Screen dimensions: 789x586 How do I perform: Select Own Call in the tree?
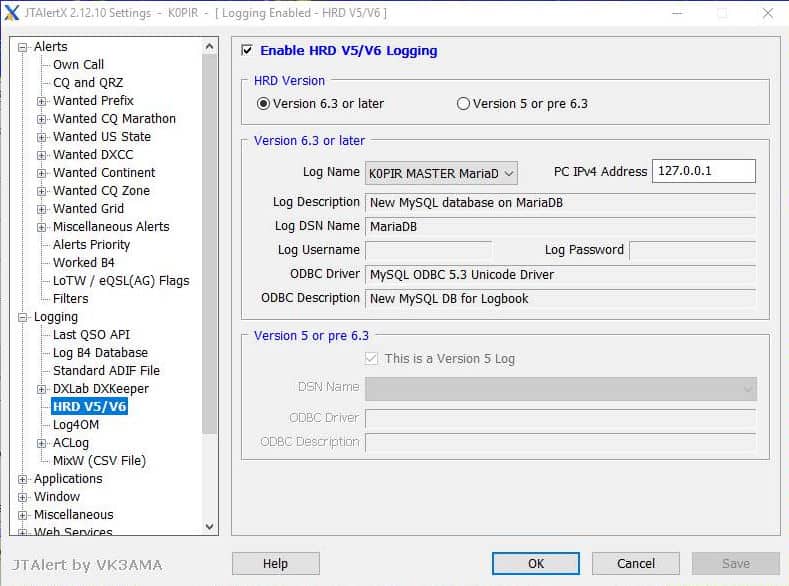(78, 65)
